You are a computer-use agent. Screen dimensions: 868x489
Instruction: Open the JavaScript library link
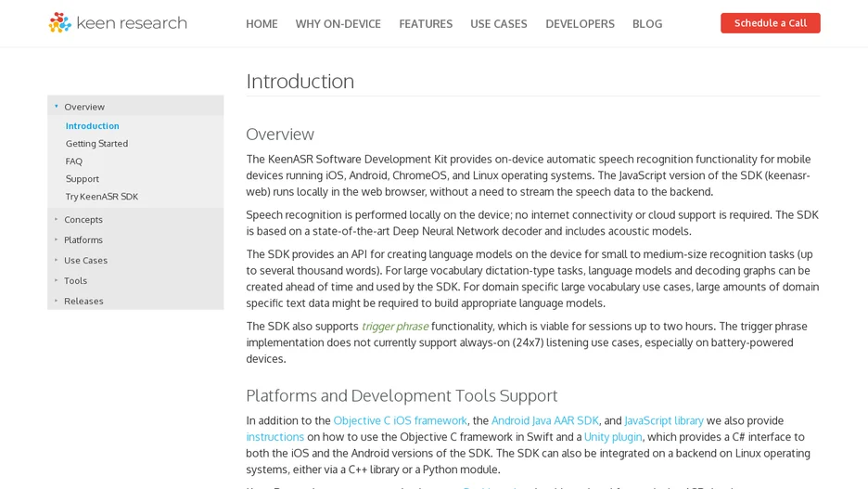click(x=664, y=420)
